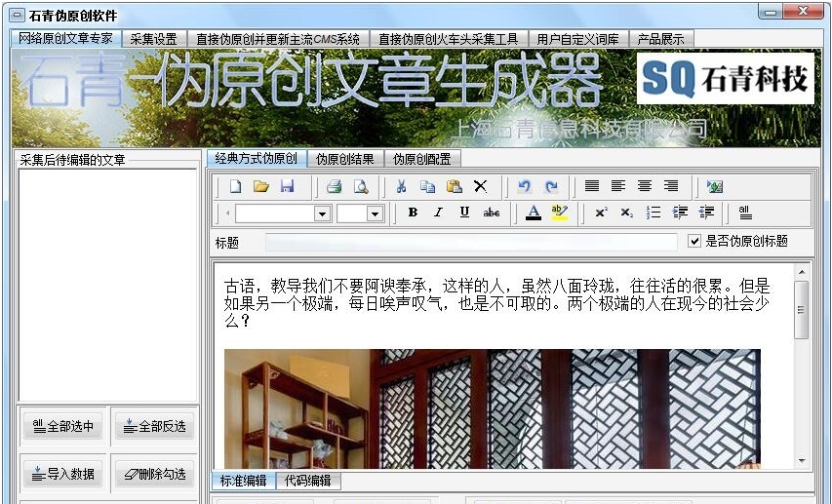Create a new document icon

(236, 186)
